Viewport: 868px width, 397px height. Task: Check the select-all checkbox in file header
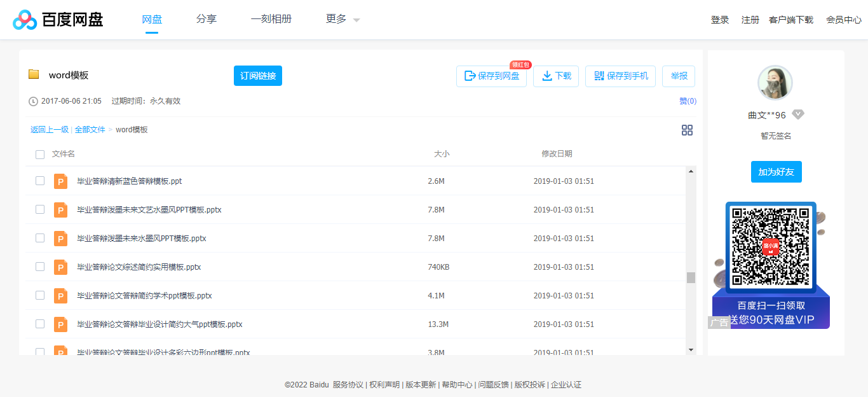pos(39,154)
